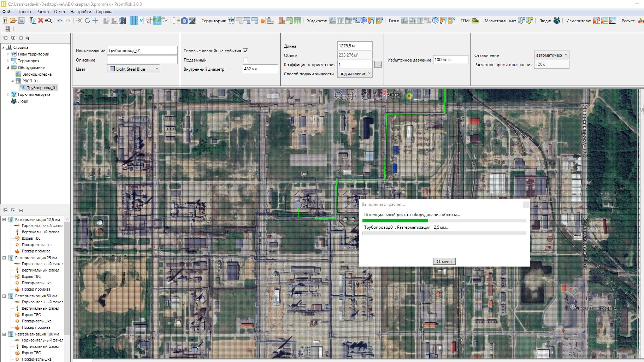Add yellow main pipeline in Магистральные group
Screen dimensions: 644x362
[x=529, y=21]
